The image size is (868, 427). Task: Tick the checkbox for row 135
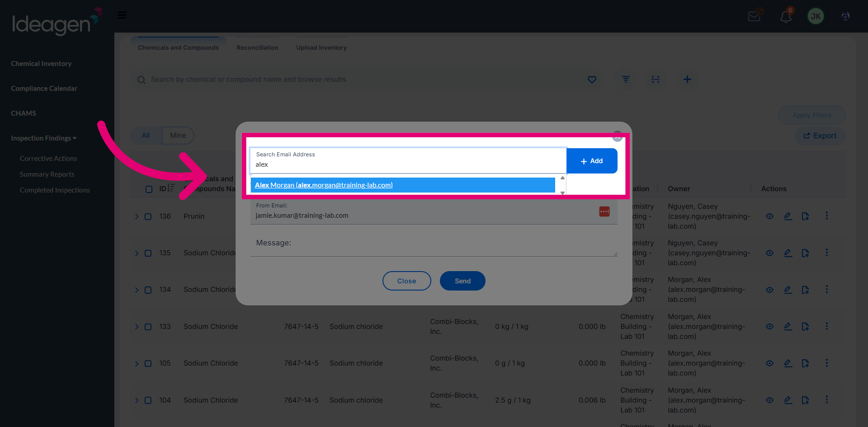pyautogui.click(x=148, y=253)
